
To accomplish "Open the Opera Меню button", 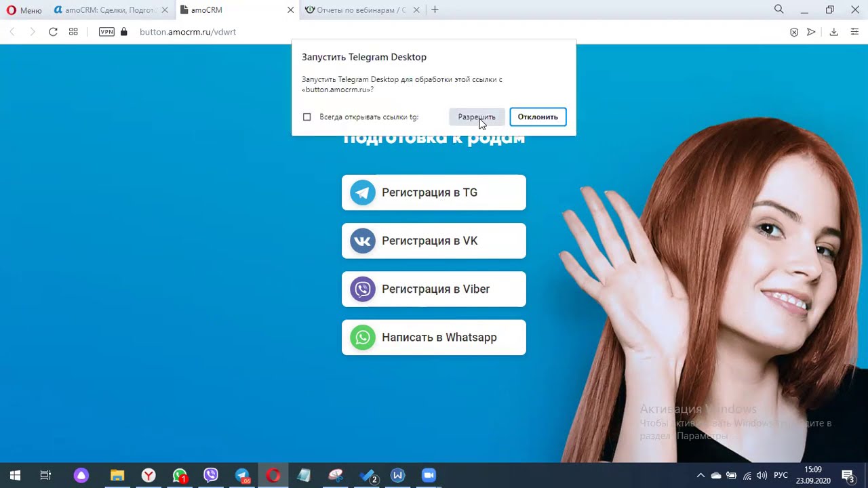I will pyautogui.click(x=24, y=10).
